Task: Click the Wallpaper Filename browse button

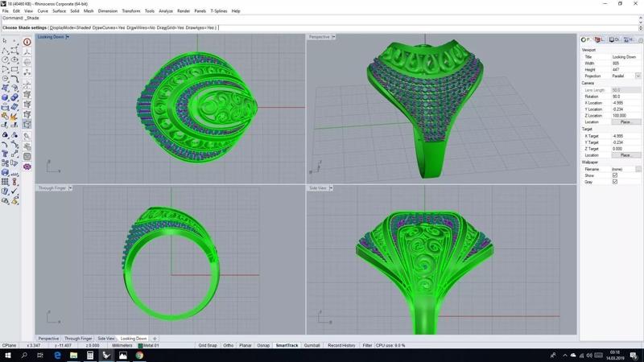Action: click(x=638, y=169)
